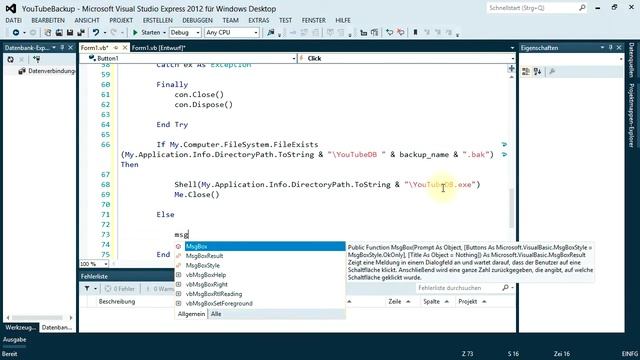Click the save all icon
This screenshot has width=640, height=360.
point(81,32)
